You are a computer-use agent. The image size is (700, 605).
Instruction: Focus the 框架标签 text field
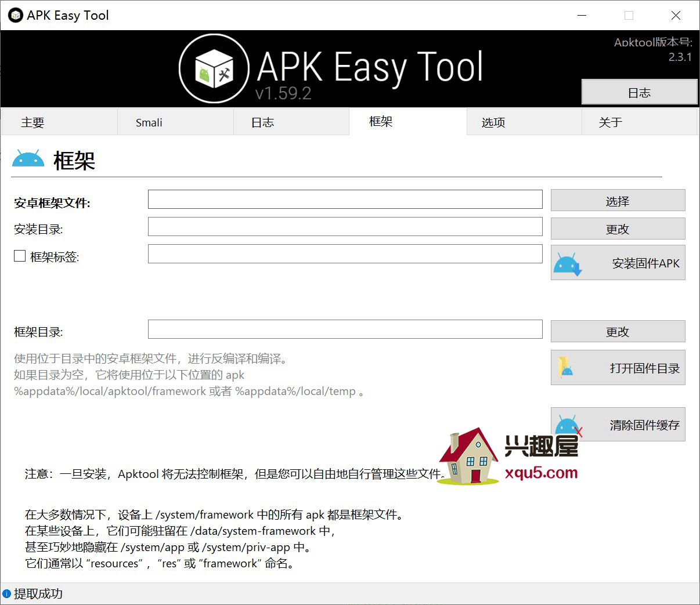[345, 253]
